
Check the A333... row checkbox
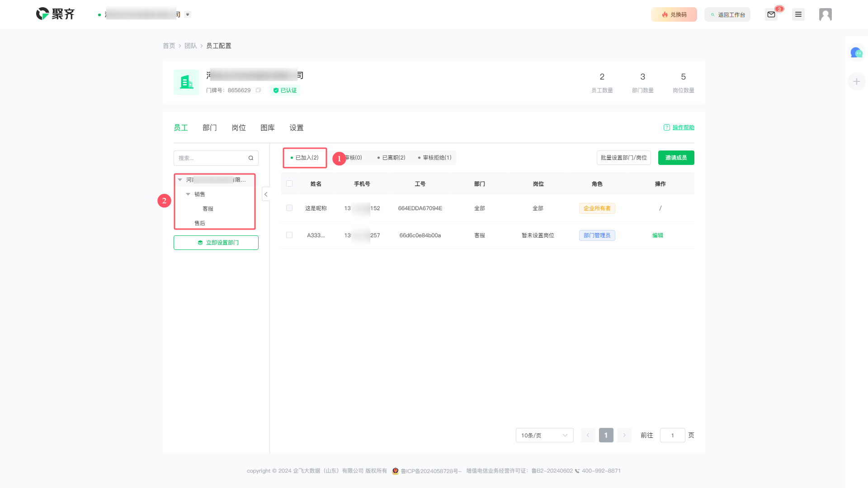[289, 235]
